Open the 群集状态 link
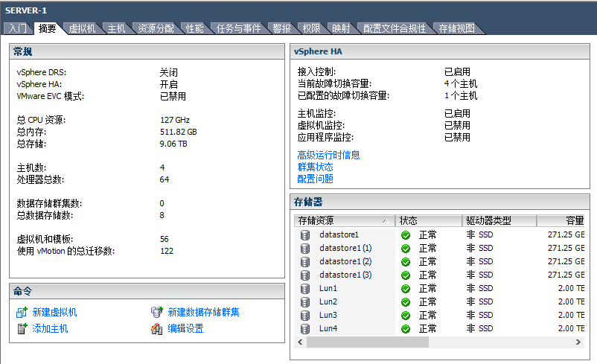The height and width of the screenshot is (364, 597). [x=315, y=167]
